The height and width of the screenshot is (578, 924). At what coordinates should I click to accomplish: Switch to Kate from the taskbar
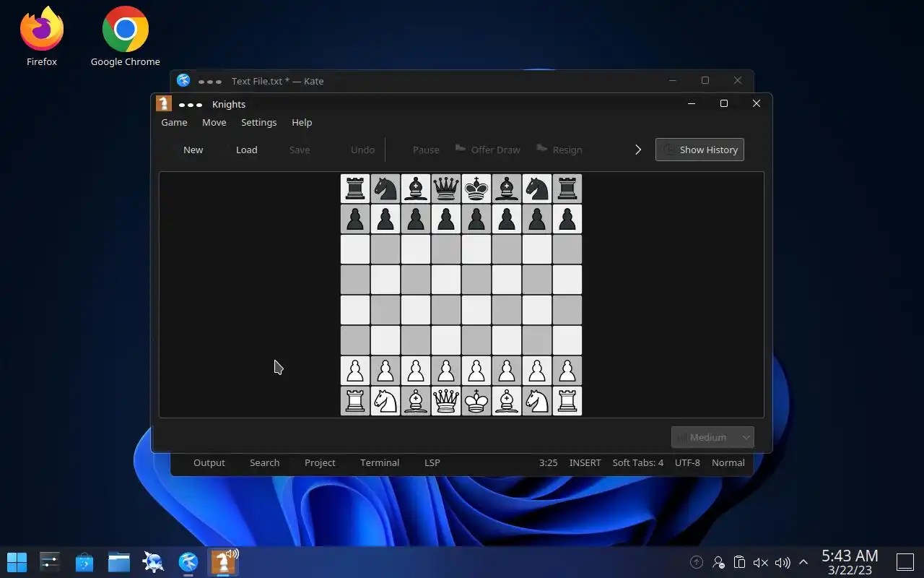pos(188,561)
